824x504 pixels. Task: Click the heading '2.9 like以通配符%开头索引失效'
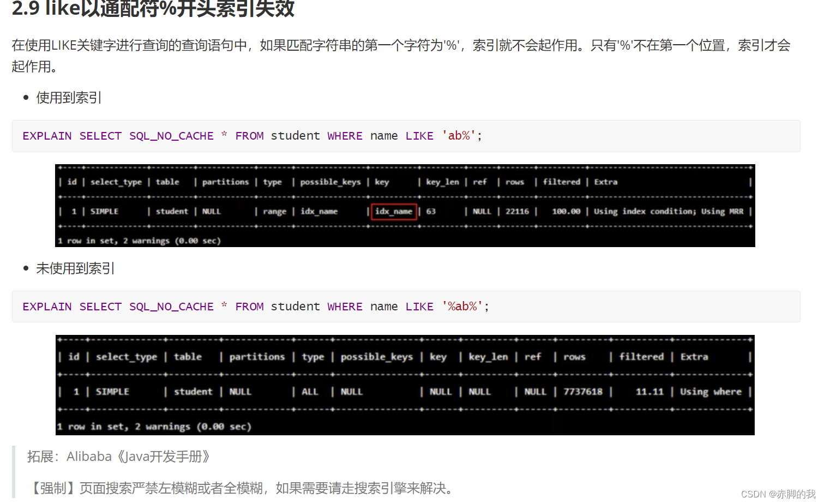153,8
